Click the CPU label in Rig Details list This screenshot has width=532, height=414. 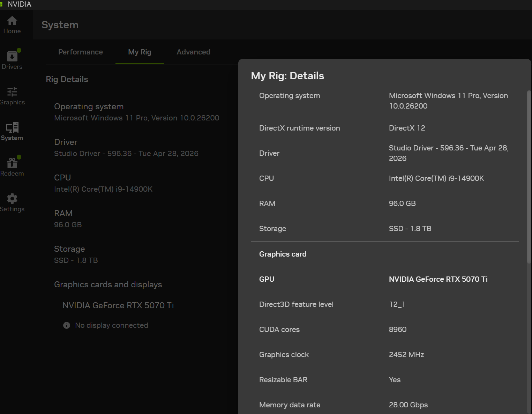tap(62, 178)
